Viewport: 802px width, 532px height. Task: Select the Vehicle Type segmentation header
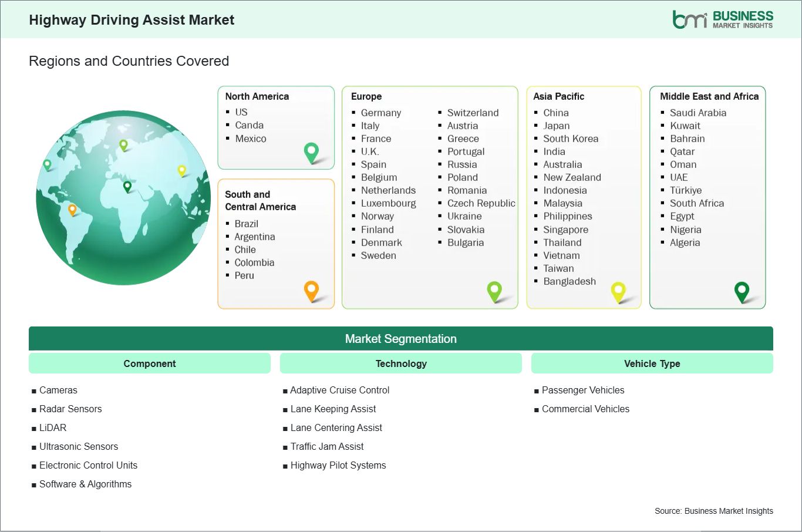(652, 363)
